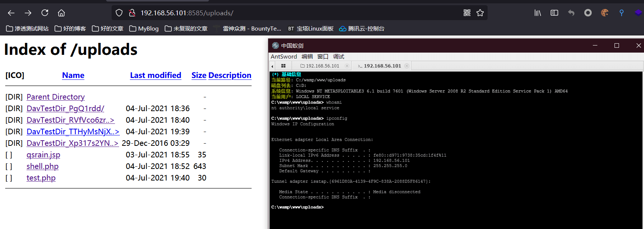Click the grey undo arrow toolbar icon

pyautogui.click(x=571, y=13)
